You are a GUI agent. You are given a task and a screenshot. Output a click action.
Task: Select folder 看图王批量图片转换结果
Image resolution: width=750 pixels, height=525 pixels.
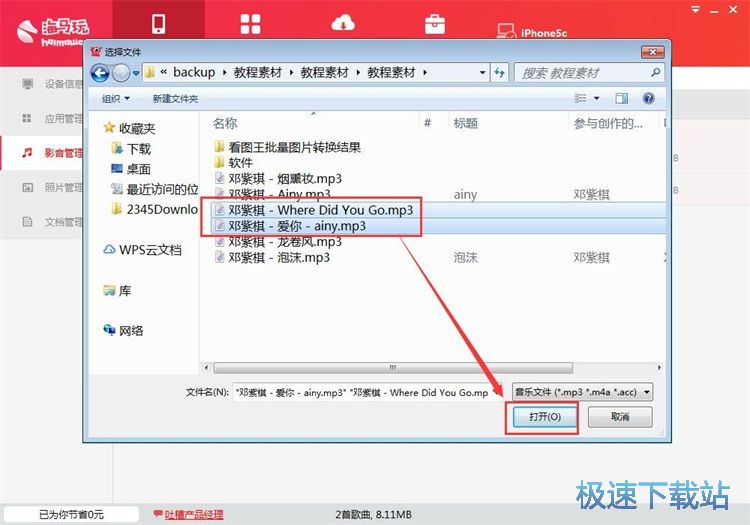tap(287, 147)
